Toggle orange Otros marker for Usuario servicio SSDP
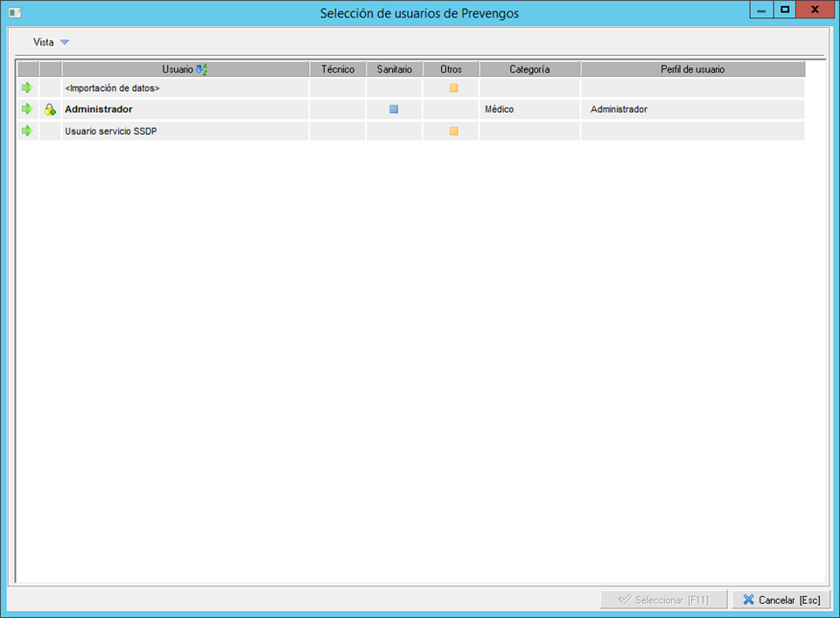This screenshot has height=618, width=840. click(453, 131)
